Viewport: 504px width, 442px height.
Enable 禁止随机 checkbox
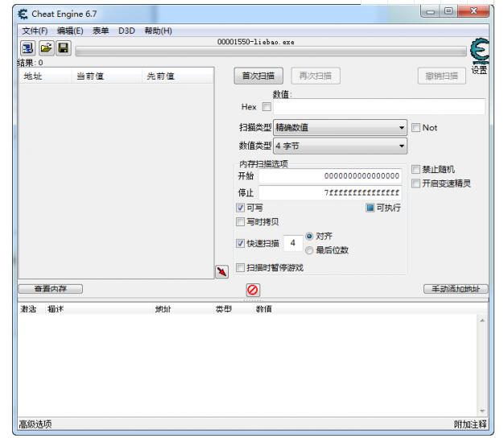(x=415, y=169)
